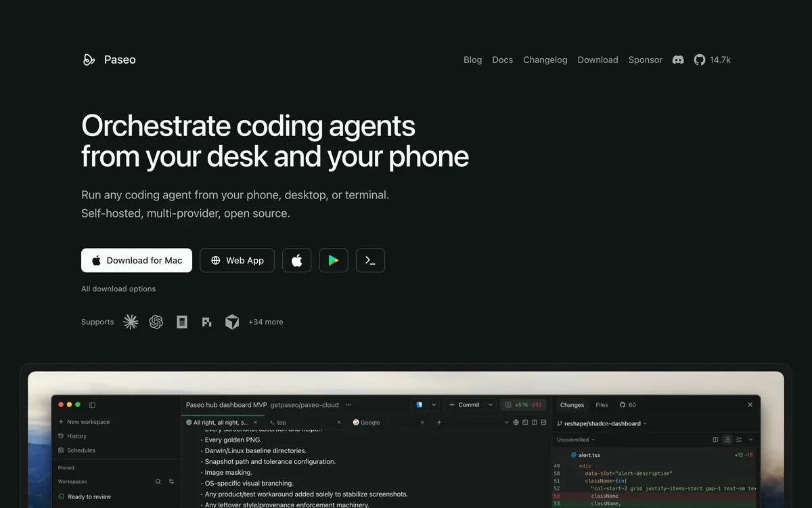Click the 'Paseo hub dashboard MVP' title
The width and height of the screenshot is (812, 508).
pyautogui.click(x=227, y=405)
